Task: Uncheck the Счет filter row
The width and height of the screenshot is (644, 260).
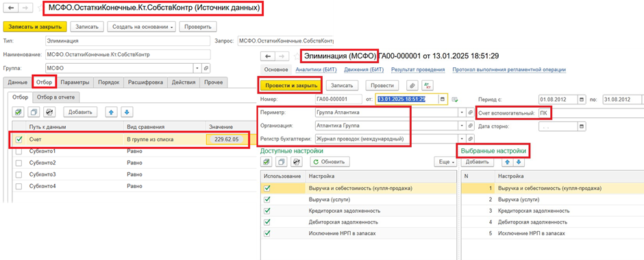Action: (x=19, y=139)
